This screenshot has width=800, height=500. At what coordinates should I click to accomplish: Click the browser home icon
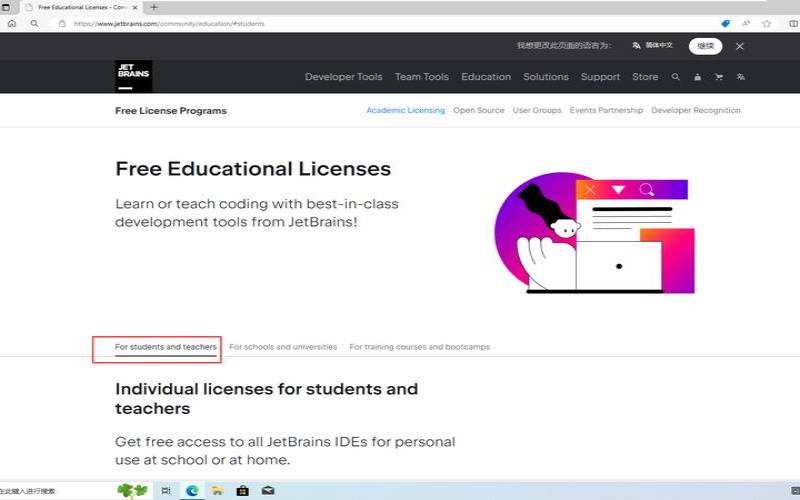pos(12,23)
